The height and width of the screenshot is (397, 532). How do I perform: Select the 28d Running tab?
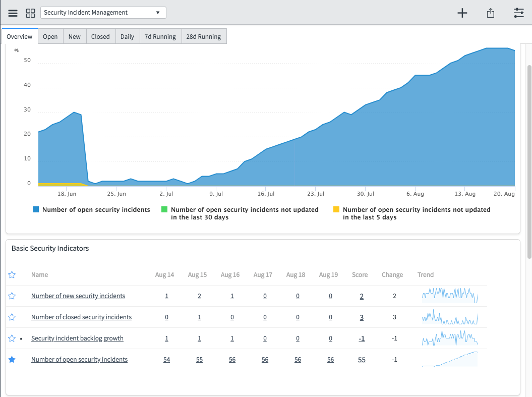pos(204,37)
